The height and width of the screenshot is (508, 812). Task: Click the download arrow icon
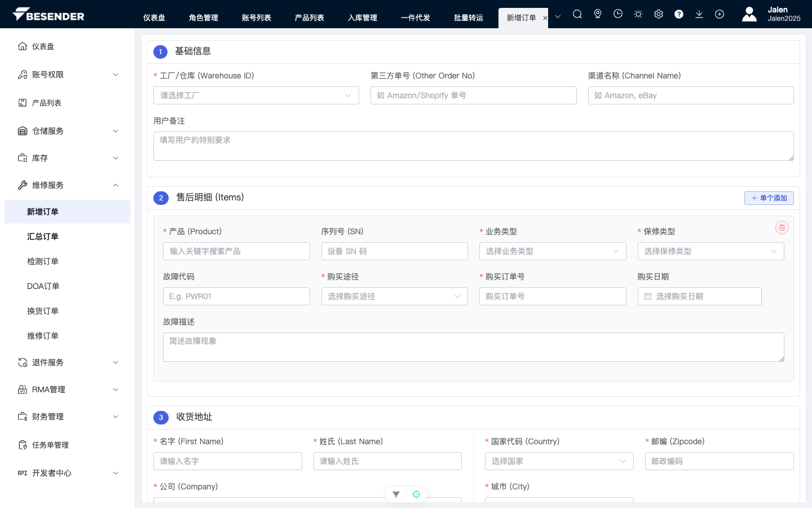click(699, 14)
